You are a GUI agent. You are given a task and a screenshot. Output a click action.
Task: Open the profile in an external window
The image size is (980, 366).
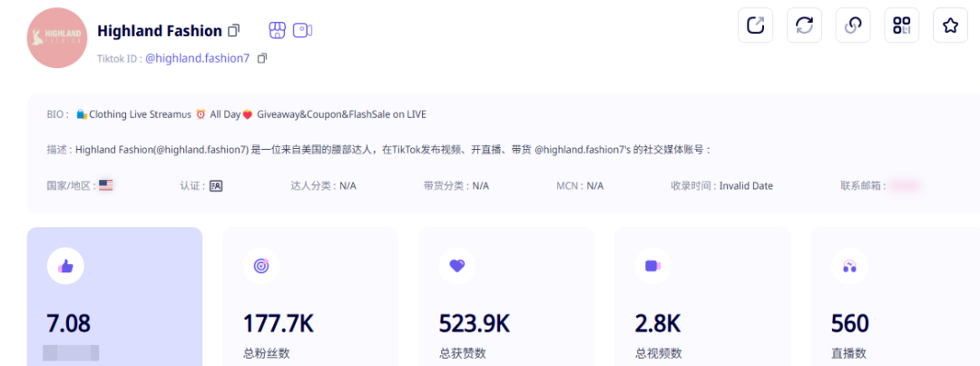(756, 25)
